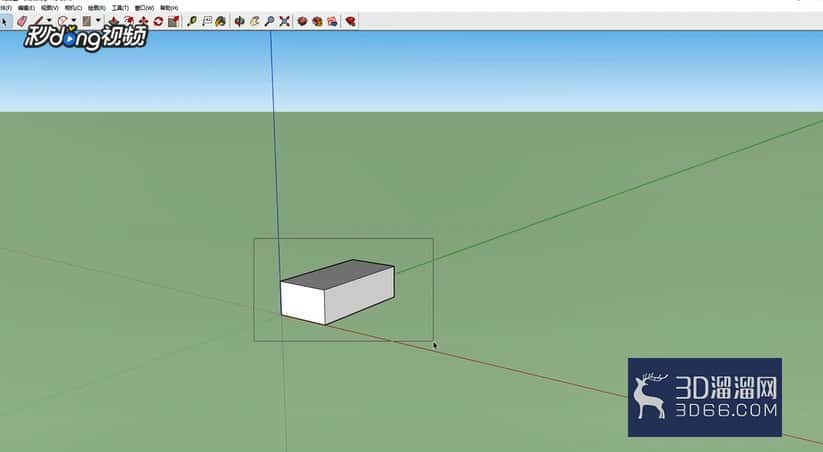The height and width of the screenshot is (452, 823).
Task: Open the 绘图(R) menu
Action: (96, 8)
